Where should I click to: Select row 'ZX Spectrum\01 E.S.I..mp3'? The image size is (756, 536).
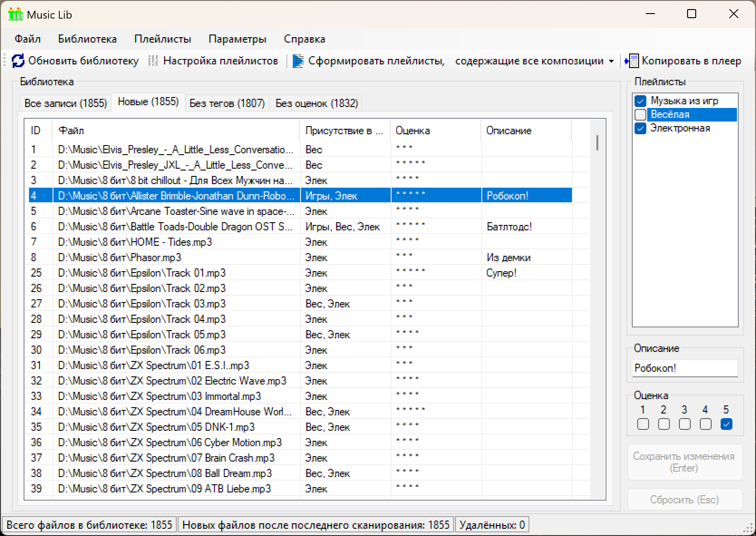point(300,365)
